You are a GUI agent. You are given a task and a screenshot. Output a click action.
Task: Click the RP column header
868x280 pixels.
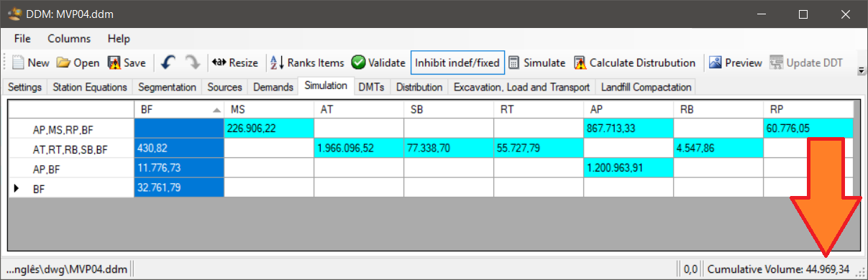pos(808,109)
